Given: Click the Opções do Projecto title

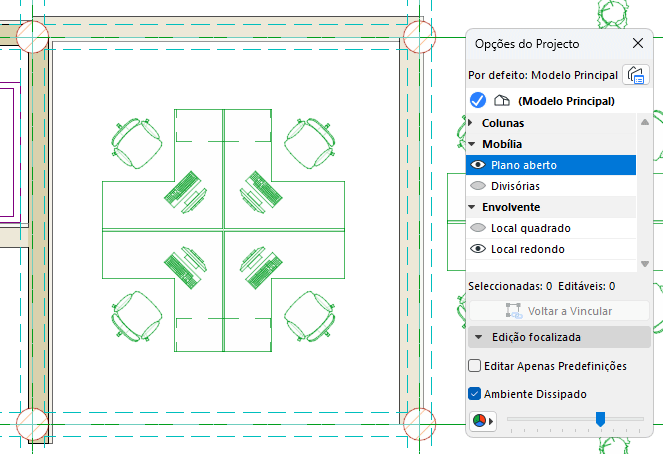Looking at the screenshot, I should pos(527,44).
